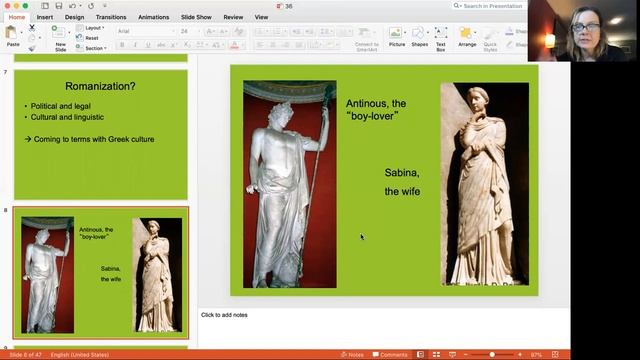The image size is (640, 360).
Task: Fit slide to window icon
Action: point(555,355)
